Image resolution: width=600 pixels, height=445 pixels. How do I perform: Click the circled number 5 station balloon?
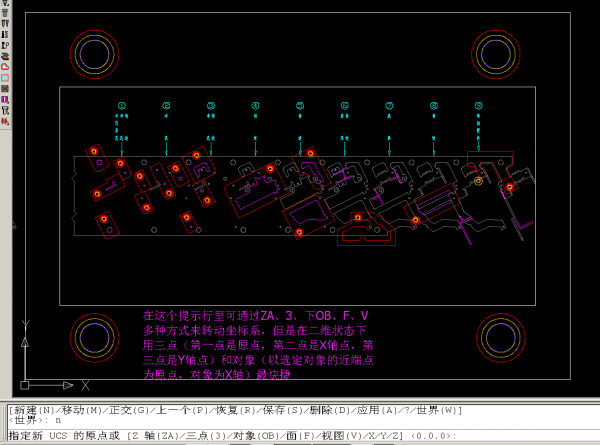300,105
